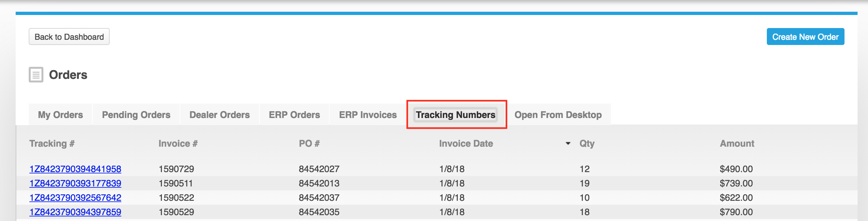This screenshot has height=221, width=868.
Task: Select the Dealer Orders tab
Action: (219, 115)
